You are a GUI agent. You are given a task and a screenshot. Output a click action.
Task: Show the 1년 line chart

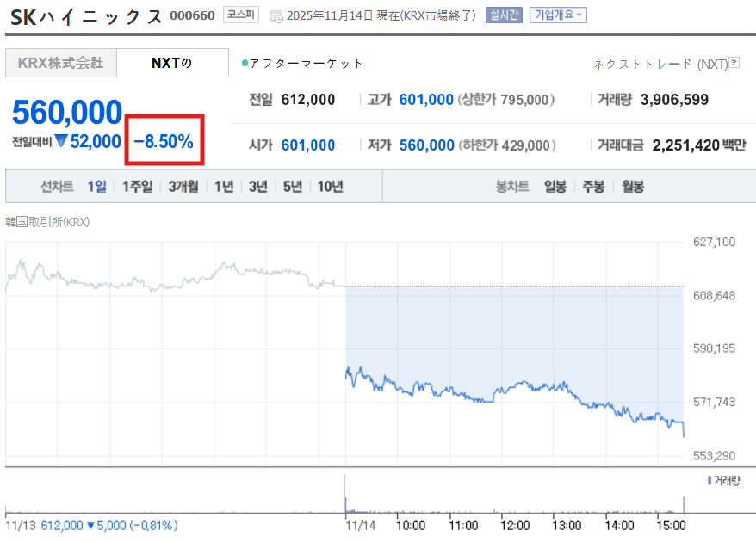pos(224,186)
